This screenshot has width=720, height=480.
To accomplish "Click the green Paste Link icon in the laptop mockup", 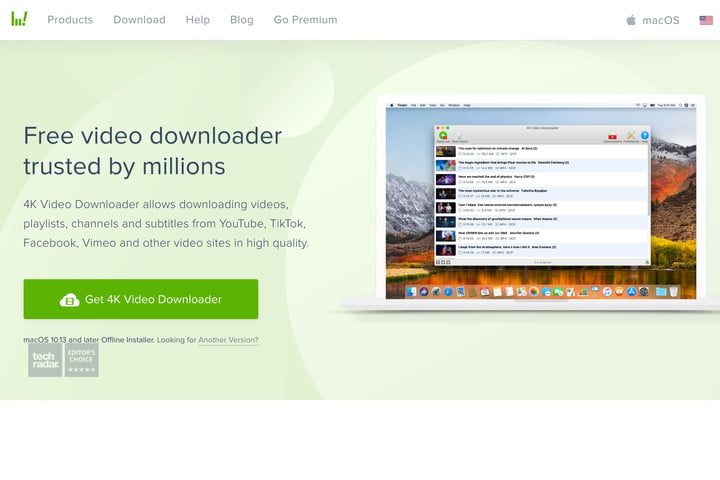I will tap(443, 136).
